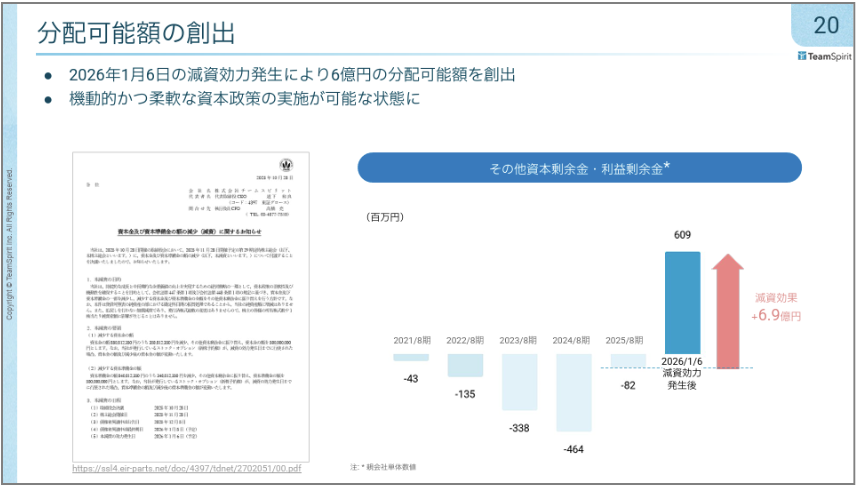Click the blue その他資本剰余金・利益剰余金 header pill
860x487 pixels.
[x=579, y=168]
